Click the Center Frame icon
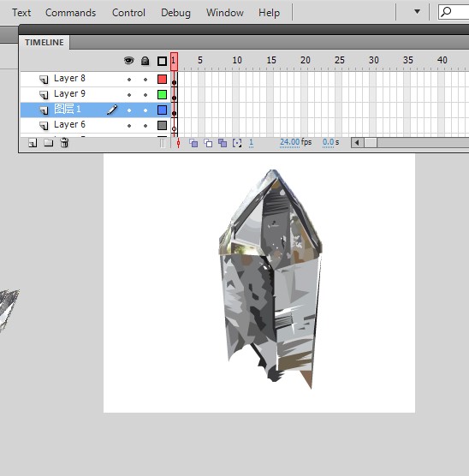The width and height of the screenshot is (469, 476). [179, 143]
